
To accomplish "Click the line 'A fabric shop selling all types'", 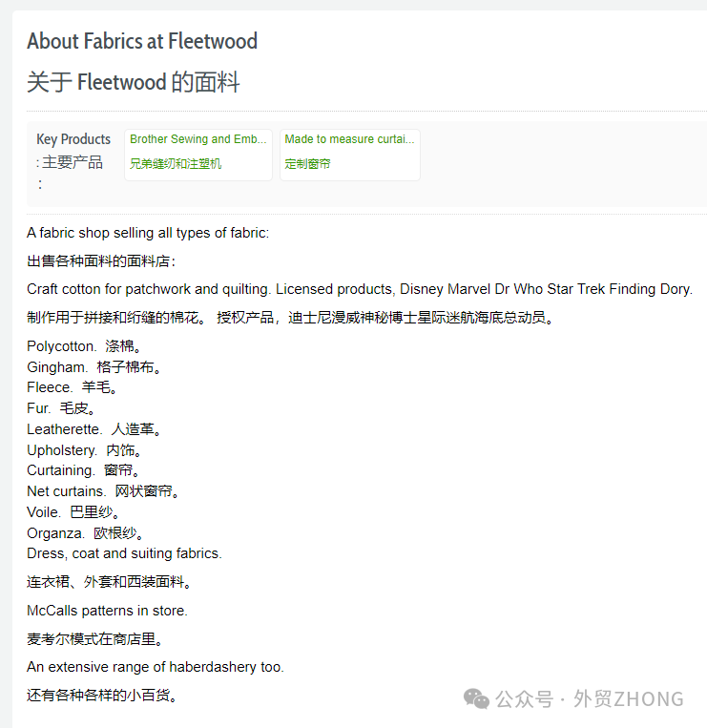I will pyautogui.click(x=148, y=233).
